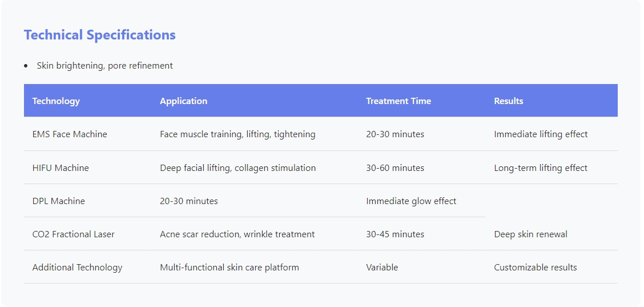The image size is (644, 307).
Task: Click the Application column header
Action: (183, 101)
